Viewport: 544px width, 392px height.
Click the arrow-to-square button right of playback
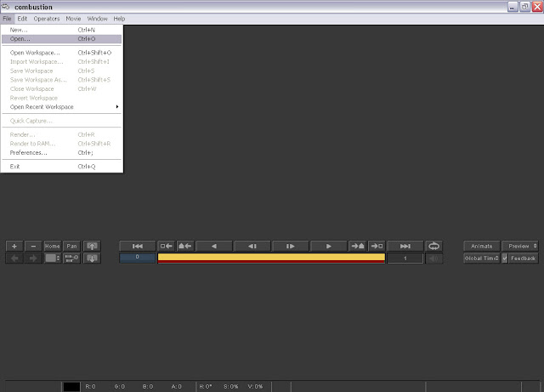[x=377, y=247]
